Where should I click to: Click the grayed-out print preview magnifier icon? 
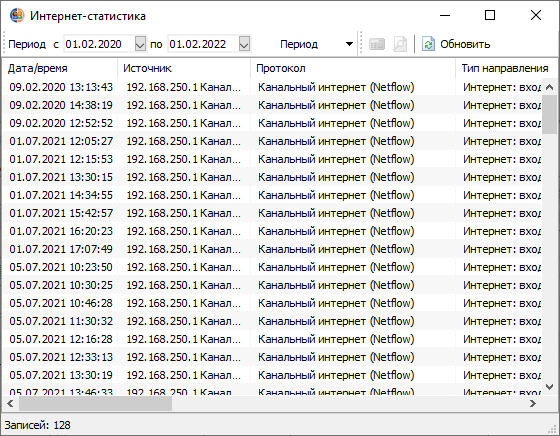pos(400,44)
